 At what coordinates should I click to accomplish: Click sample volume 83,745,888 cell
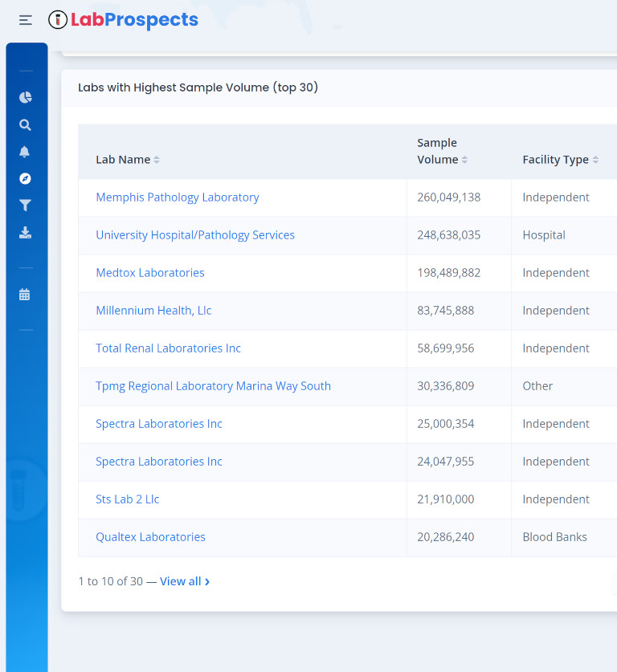pyautogui.click(x=446, y=310)
